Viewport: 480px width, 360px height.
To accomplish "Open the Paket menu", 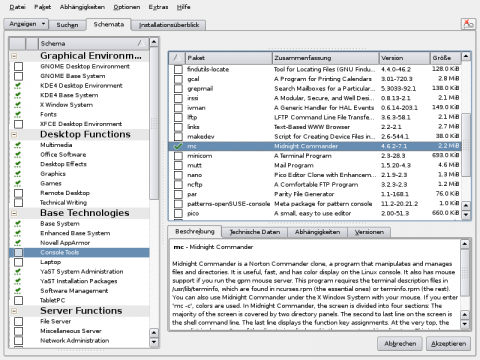I will coord(43,7).
